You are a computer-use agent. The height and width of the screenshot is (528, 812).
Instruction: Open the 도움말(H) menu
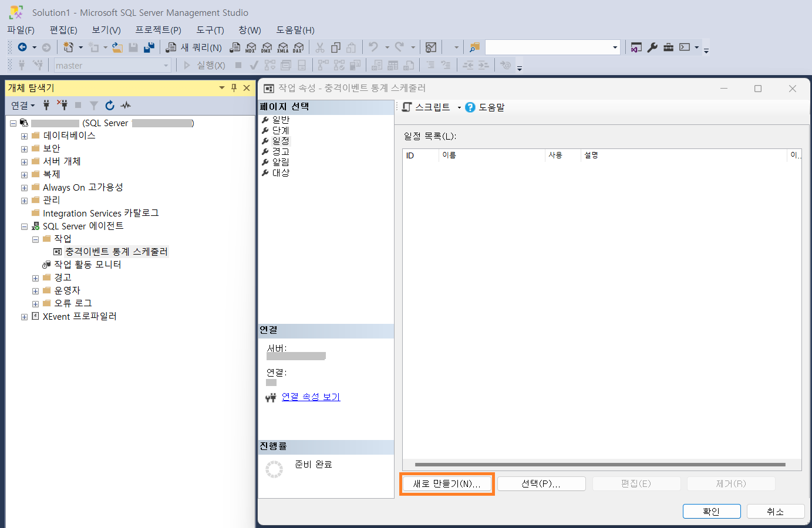click(x=295, y=30)
